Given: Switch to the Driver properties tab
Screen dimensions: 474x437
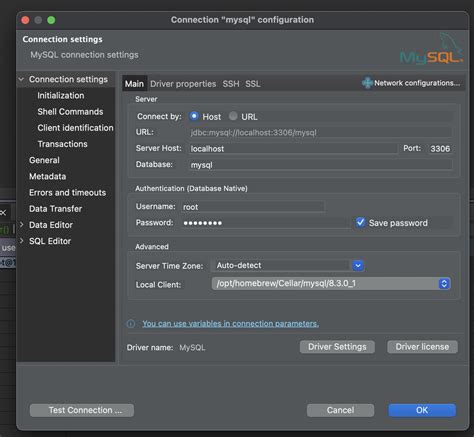Looking at the screenshot, I should 183,84.
